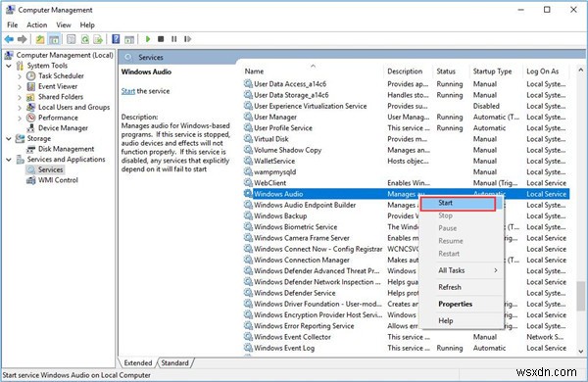Collapse the System Tools tree node
588x382 pixels.
(x=9, y=66)
